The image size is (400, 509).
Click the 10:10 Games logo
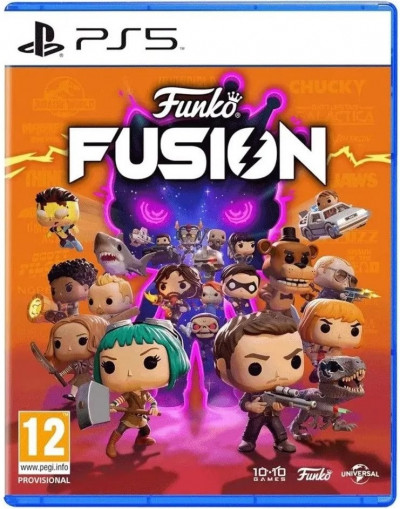269,474
